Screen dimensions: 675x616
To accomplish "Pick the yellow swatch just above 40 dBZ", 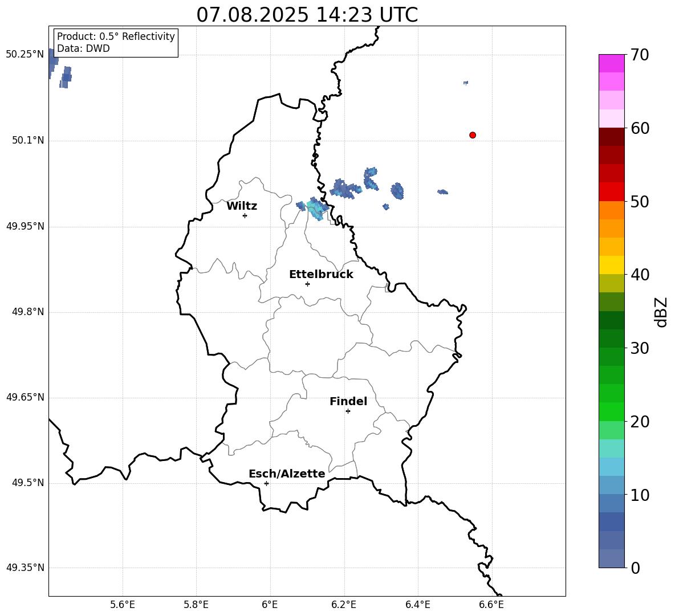I will click(x=611, y=265).
